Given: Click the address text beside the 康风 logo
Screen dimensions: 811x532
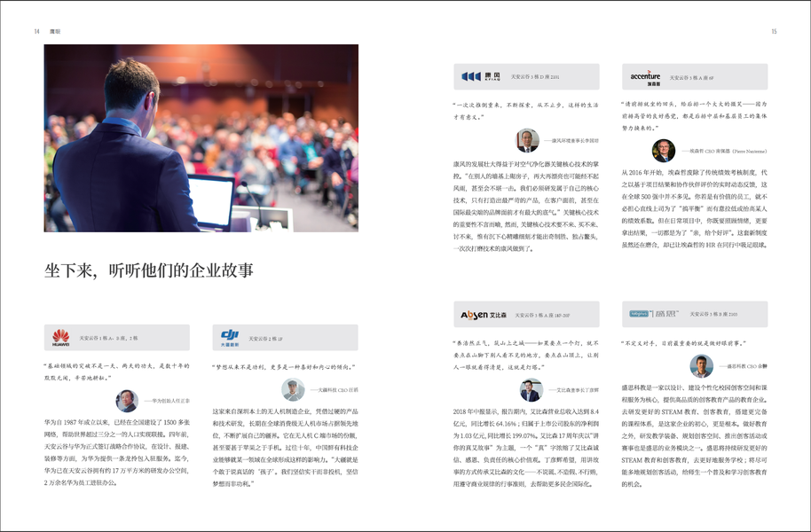Looking at the screenshot, I should coord(535,77).
